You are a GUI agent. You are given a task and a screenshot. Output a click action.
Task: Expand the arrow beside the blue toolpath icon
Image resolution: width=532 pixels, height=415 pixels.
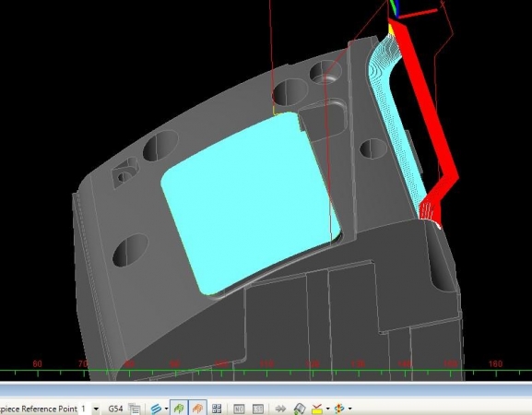(x=166, y=409)
